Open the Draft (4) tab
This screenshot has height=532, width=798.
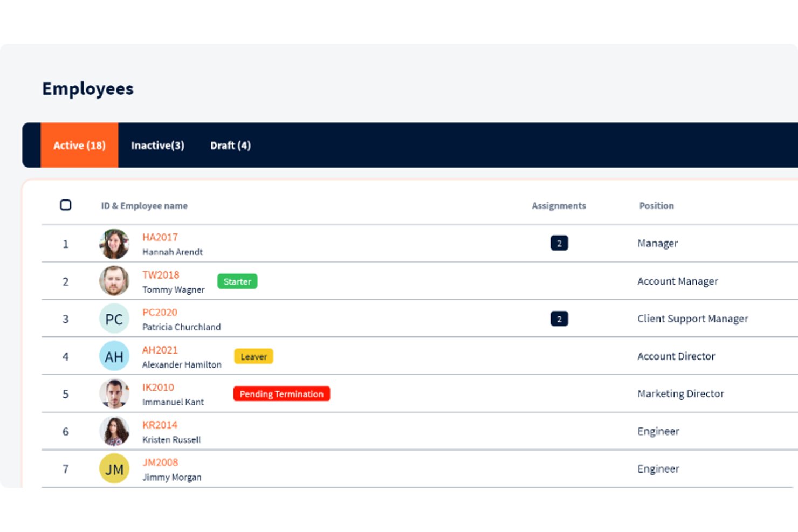pos(230,145)
